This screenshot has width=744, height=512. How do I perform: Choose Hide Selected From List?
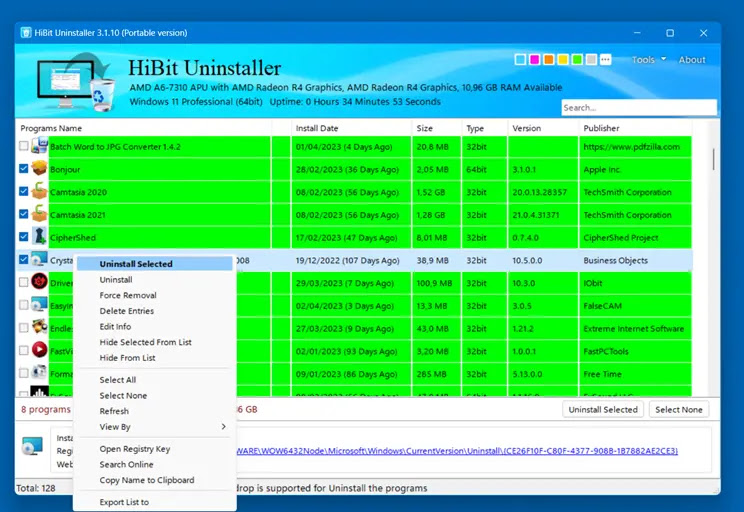click(x=155, y=342)
